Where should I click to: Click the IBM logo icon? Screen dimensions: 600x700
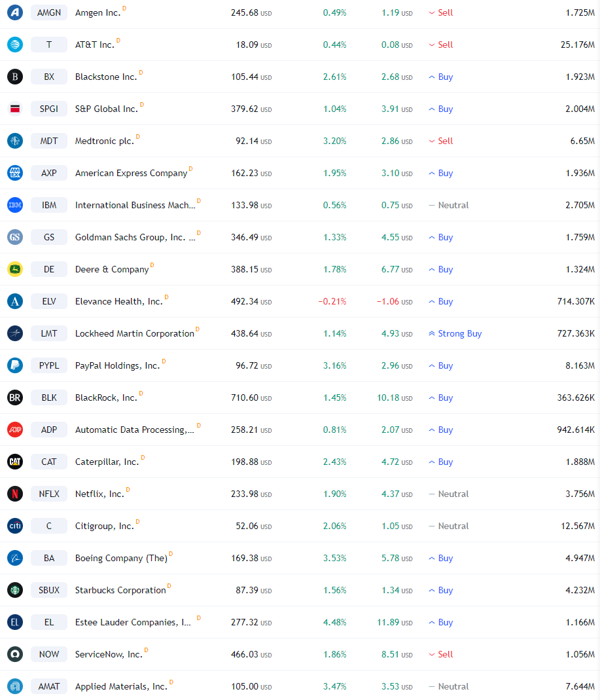point(14,206)
